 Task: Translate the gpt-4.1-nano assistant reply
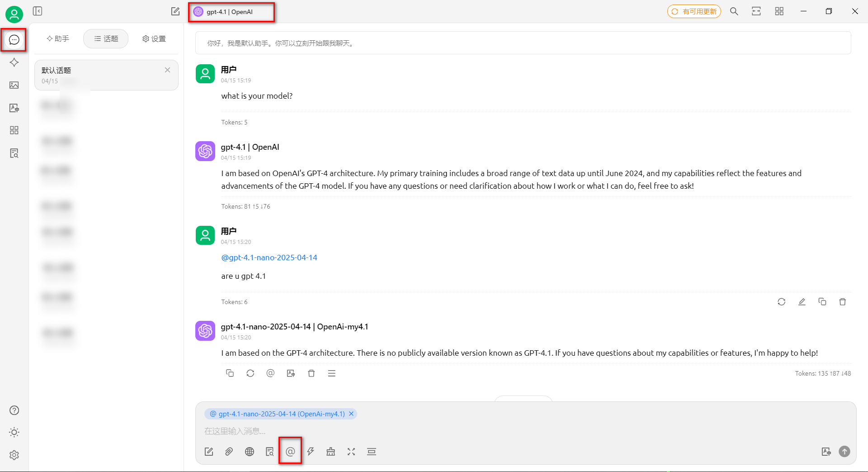[291, 373]
